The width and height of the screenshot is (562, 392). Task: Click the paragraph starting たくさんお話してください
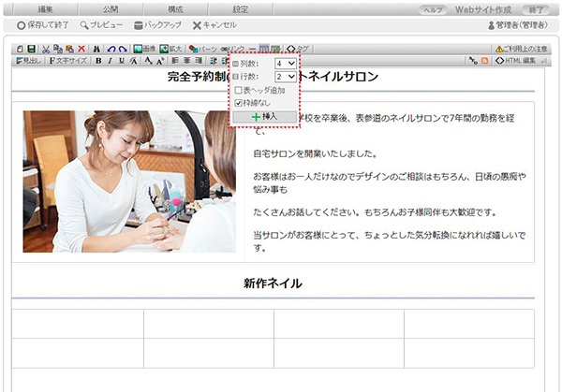(x=375, y=212)
